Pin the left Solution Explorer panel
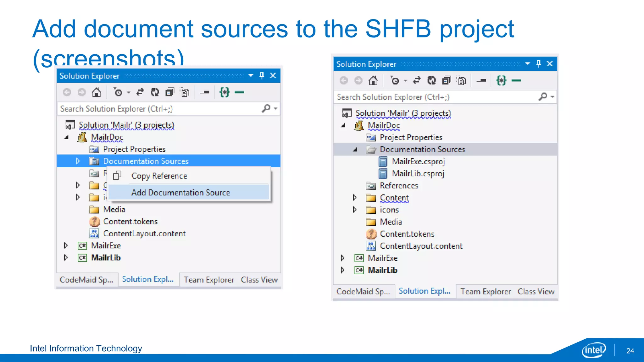 point(262,75)
